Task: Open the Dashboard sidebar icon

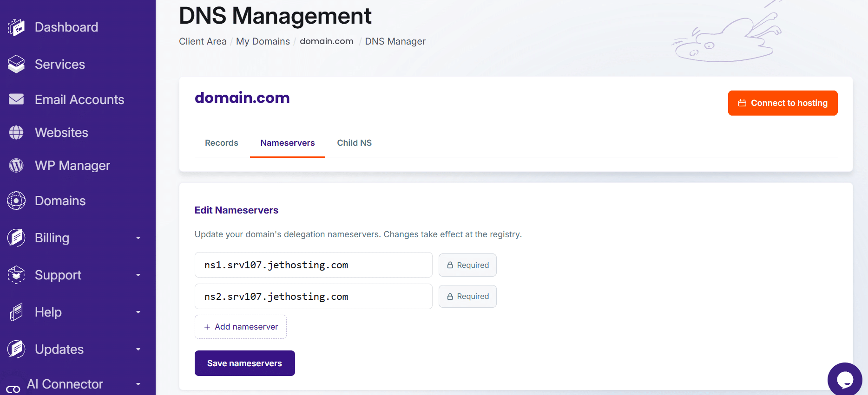Action: pos(16,27)
